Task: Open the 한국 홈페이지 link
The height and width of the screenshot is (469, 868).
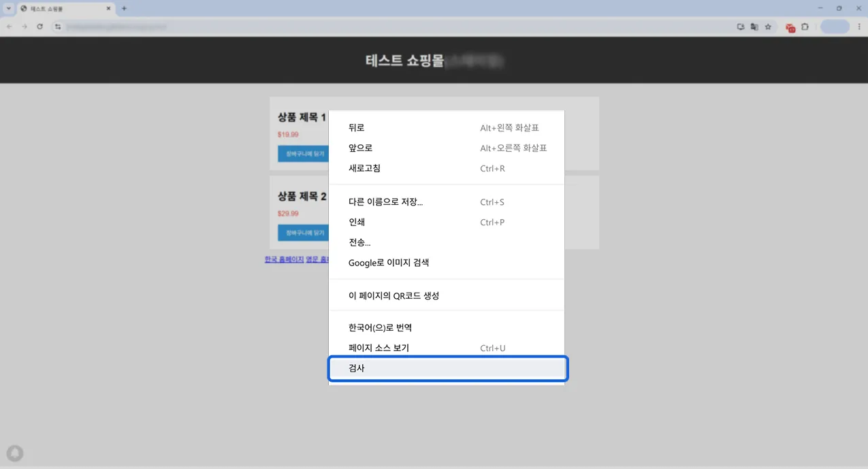Action: pos(284,259)
